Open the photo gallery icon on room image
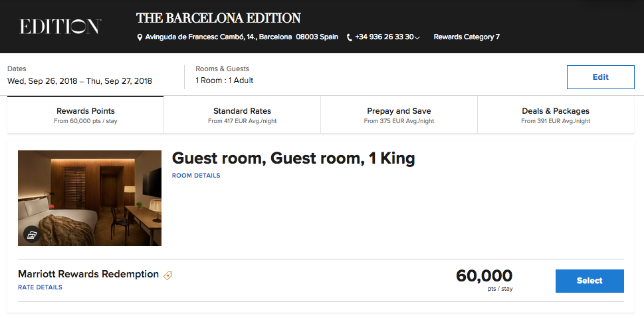 point(33,234)
